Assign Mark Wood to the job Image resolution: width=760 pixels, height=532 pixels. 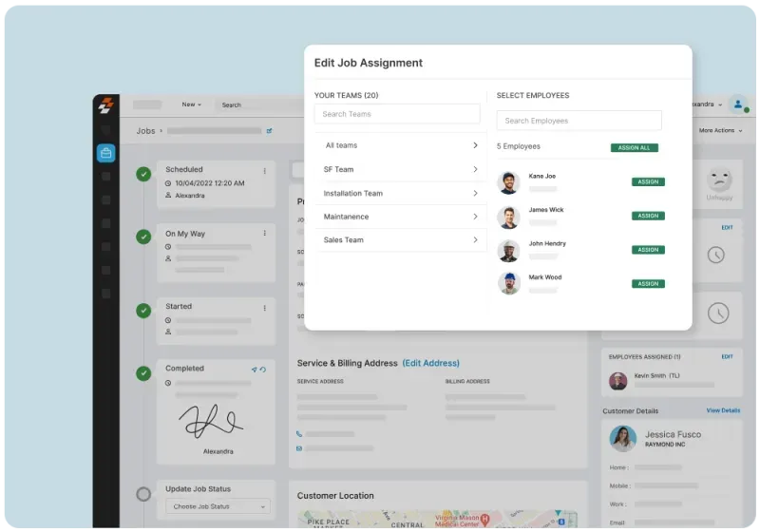tap(648, 283)
